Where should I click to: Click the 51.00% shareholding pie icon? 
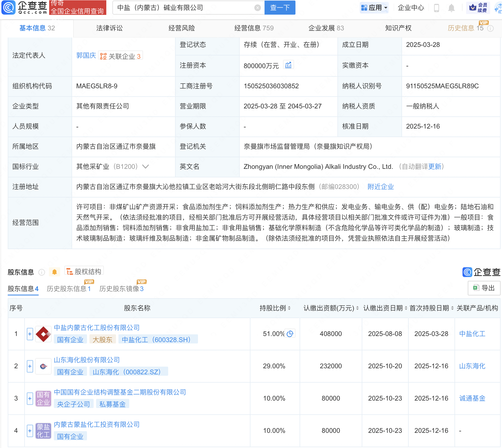[290, 334]
